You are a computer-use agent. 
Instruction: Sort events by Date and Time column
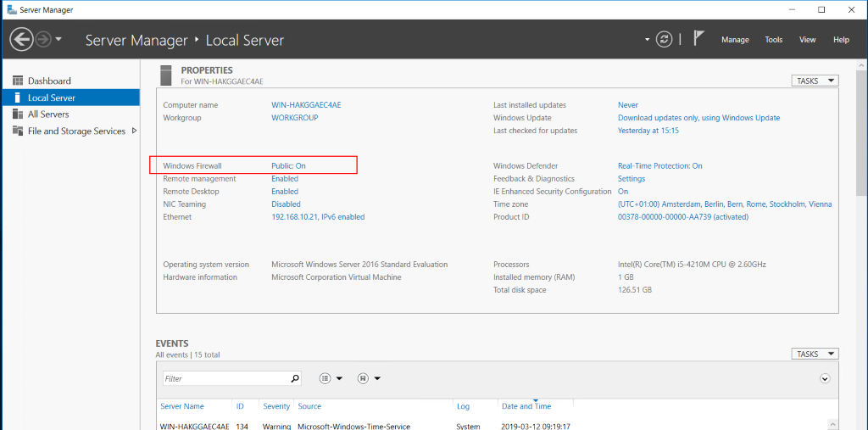(526, 406)
